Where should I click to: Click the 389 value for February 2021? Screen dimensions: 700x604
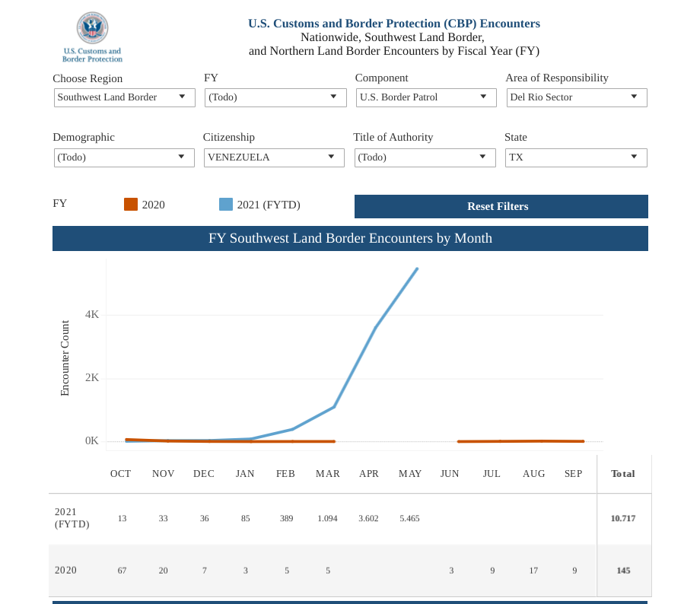pos(286,518)
